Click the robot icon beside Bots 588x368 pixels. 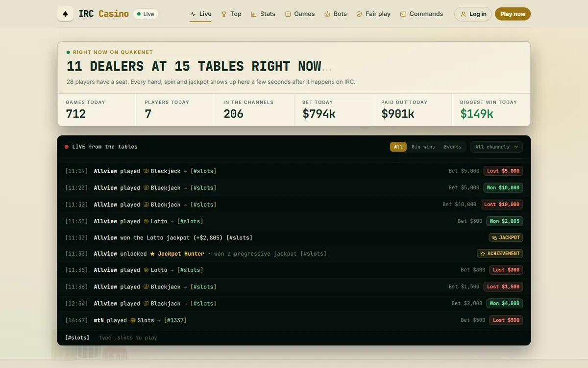point(327,14)
